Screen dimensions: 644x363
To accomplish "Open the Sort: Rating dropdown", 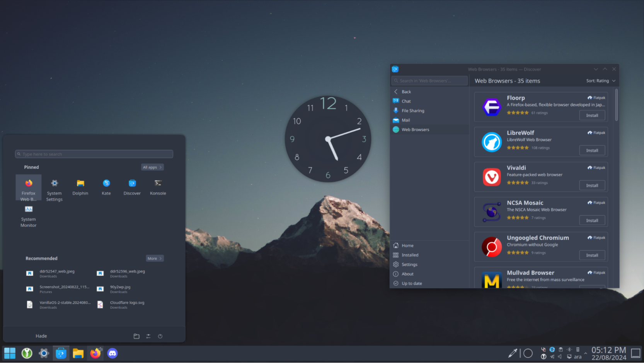I will click(601, 80).
